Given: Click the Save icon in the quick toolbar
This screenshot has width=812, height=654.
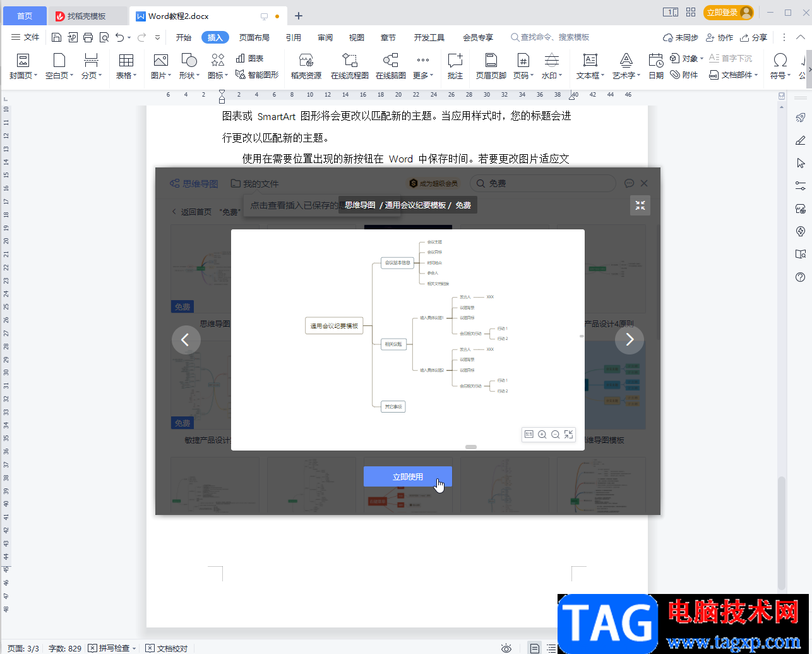Looking at the screenshot, I should click(57, 37).
